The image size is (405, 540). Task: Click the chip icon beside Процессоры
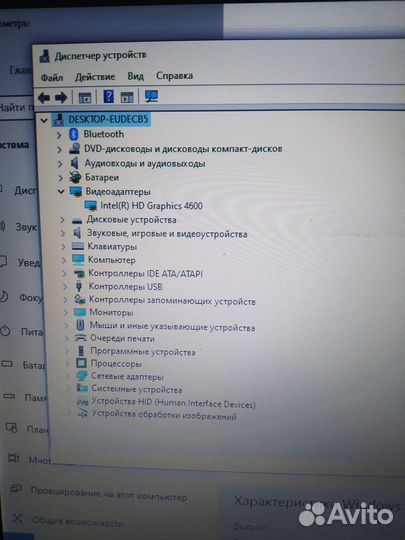[81, 363]
